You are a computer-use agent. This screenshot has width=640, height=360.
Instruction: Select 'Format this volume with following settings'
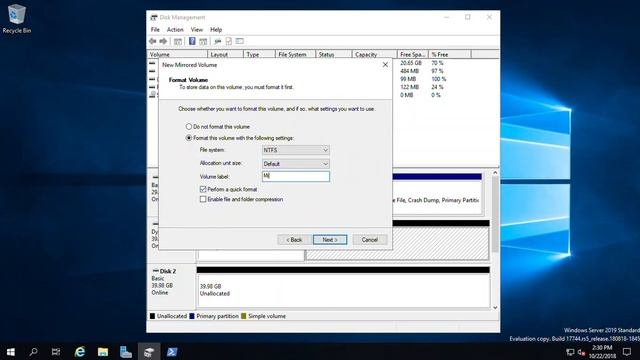tap(240, 138)
